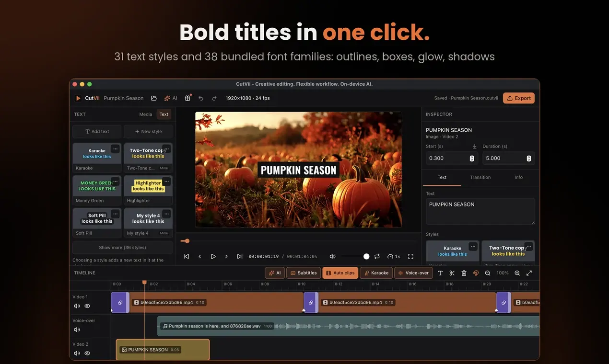
Task: Open the timeline AI button
Action: tap(275, 273)
